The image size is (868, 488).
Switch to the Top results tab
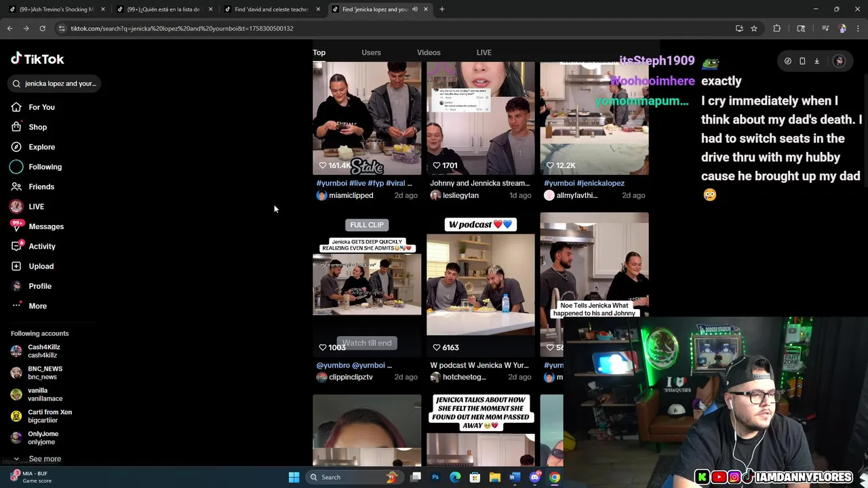[319, 52]
